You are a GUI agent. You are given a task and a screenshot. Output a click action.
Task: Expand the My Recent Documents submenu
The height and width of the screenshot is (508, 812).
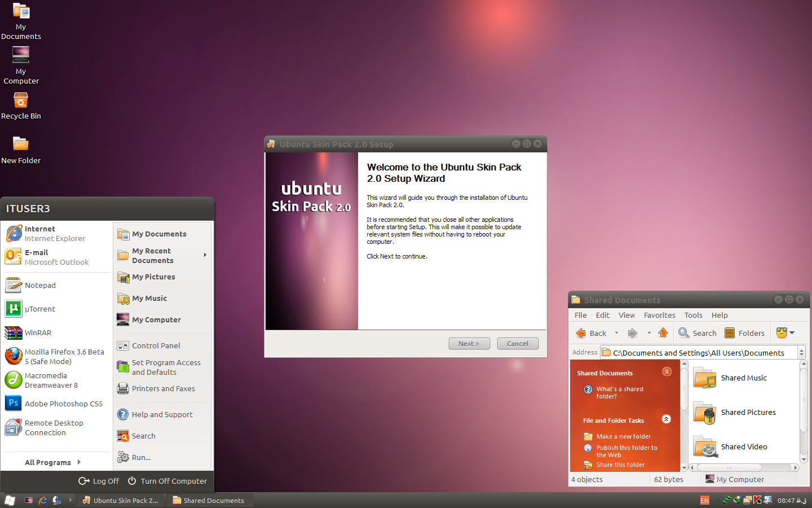[x=162, y=255]
